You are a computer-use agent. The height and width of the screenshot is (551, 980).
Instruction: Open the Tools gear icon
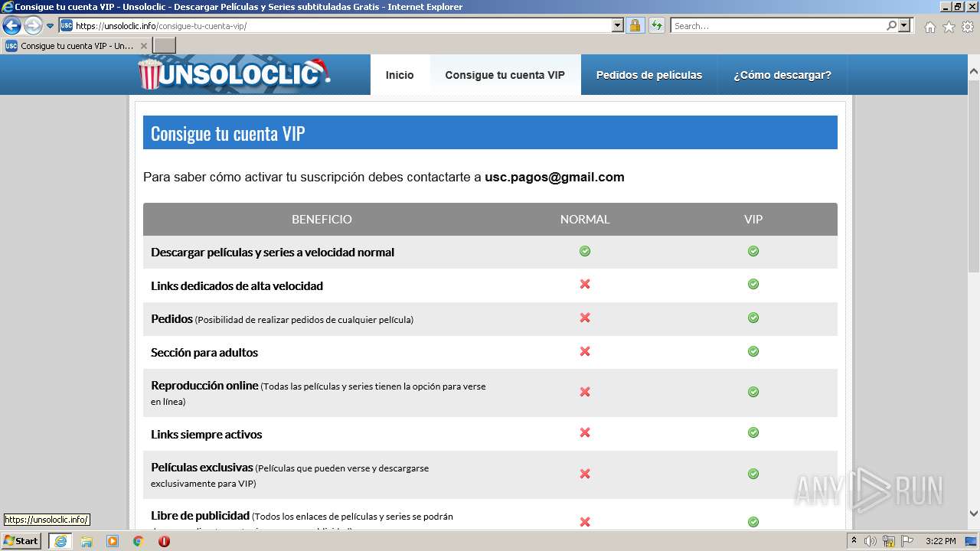968,27
